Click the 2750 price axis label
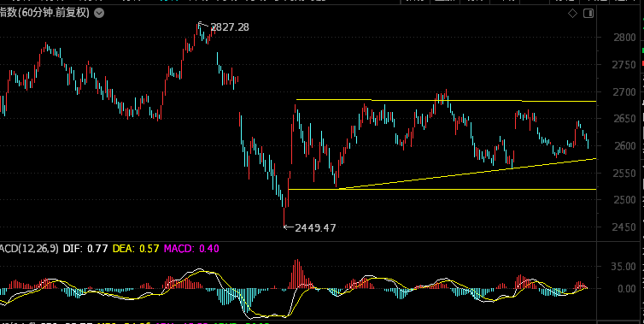Viewport: 644px width, 324px height. coord(624,65)
